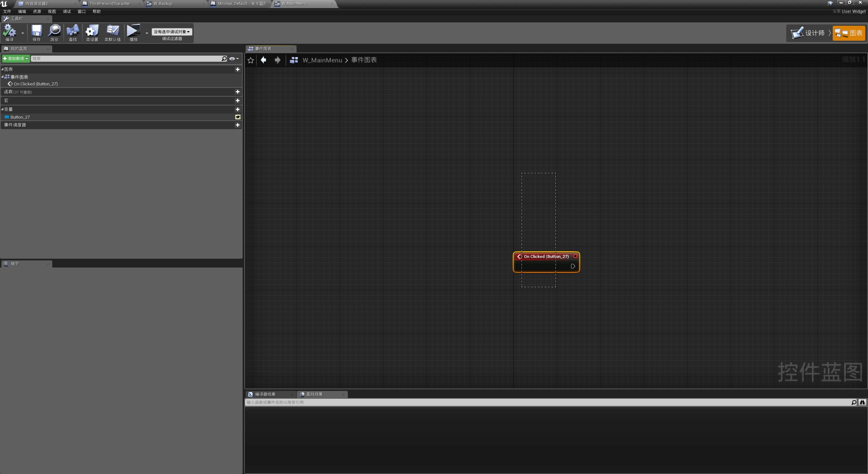Add a new event dispatcher with plus
This screenshot has width=868, height=474.
pos(238,125)
